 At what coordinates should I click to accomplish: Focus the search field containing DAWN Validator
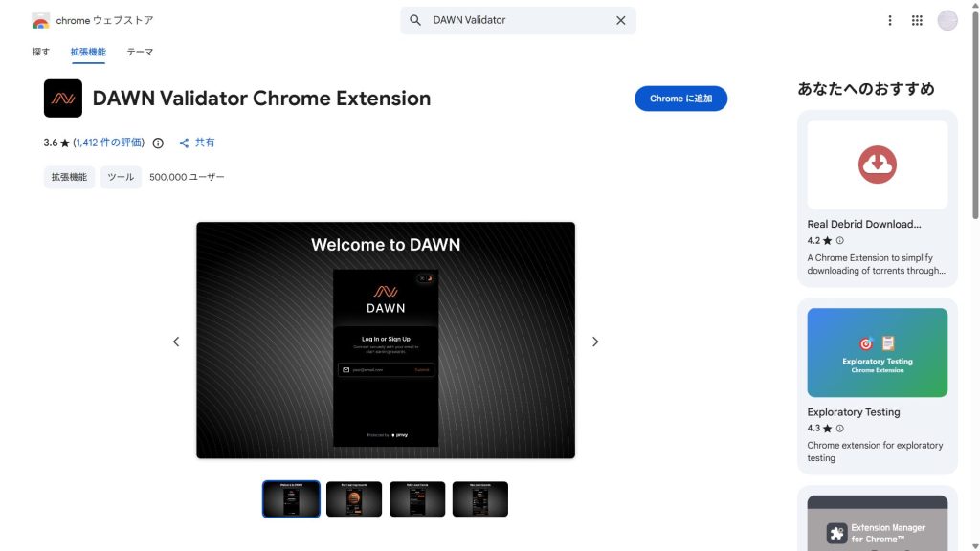tap(519, 20)
